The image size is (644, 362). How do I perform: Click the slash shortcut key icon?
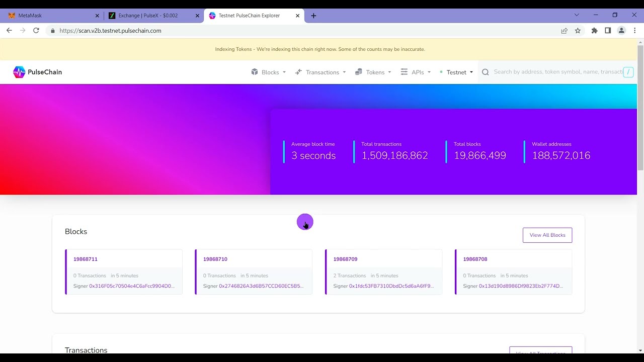628,72
